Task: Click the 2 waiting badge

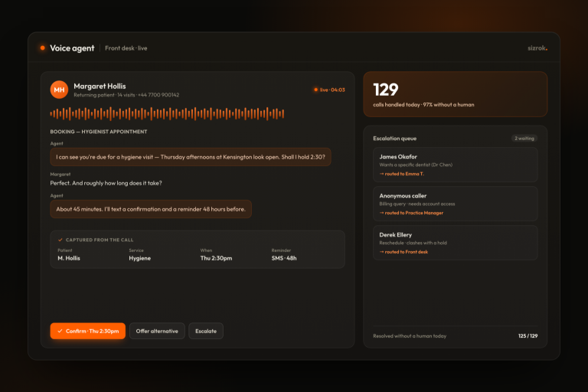Action: click(524, 139)
